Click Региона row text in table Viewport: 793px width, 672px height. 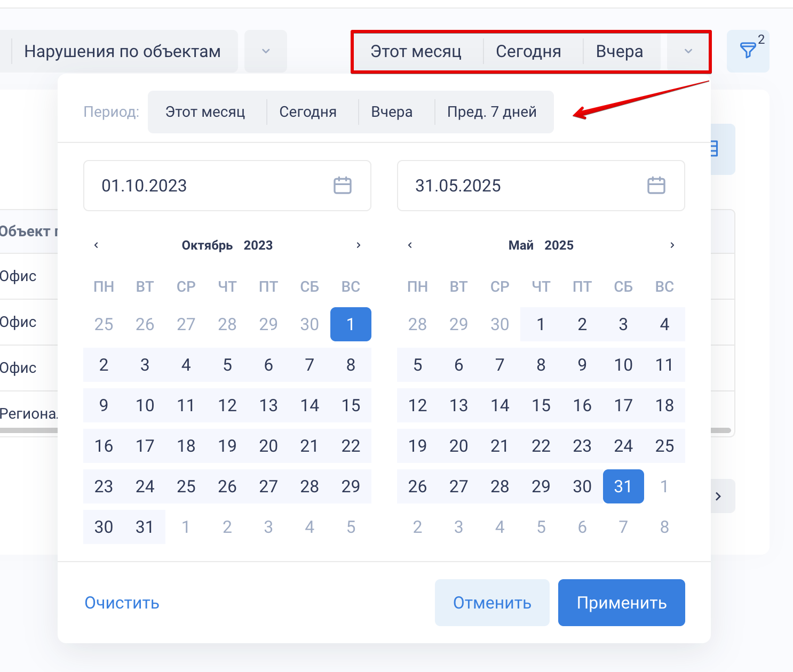pos(29,414)
